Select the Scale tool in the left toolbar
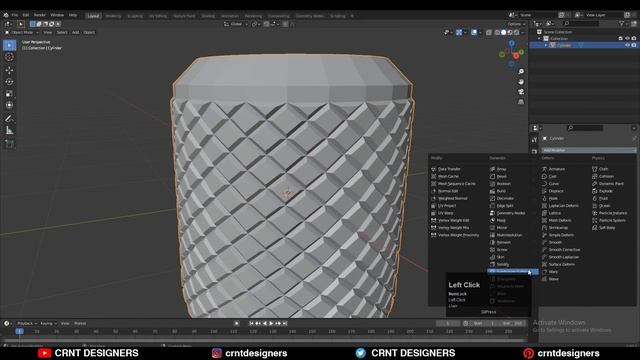640x360 pixels. (x=9, y=93)
